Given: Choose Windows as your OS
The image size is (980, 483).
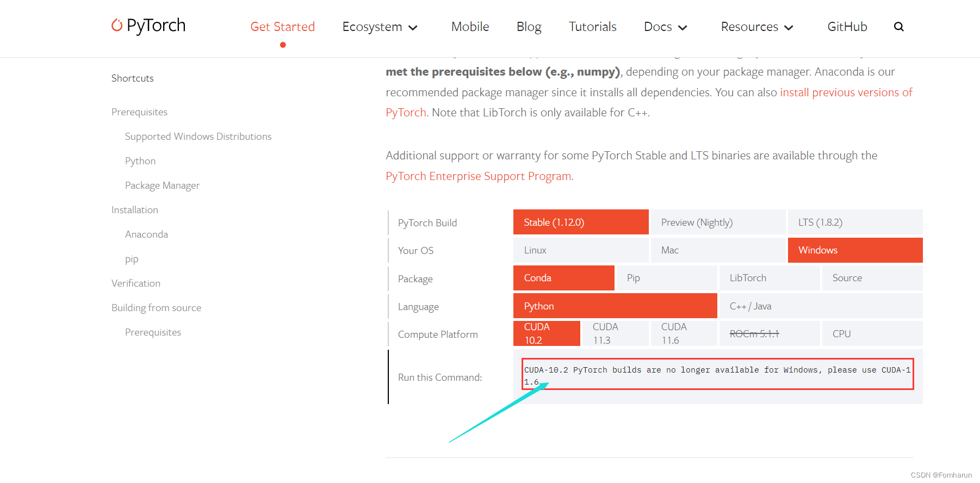Looking at the screenshot, I should (x=855, y=250).
